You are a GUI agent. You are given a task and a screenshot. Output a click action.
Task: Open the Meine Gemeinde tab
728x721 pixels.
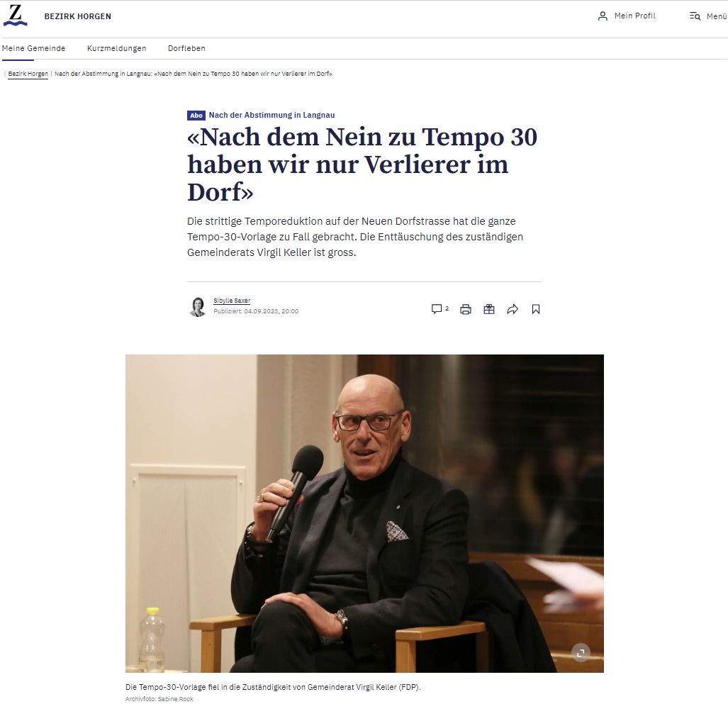[33, 48]
